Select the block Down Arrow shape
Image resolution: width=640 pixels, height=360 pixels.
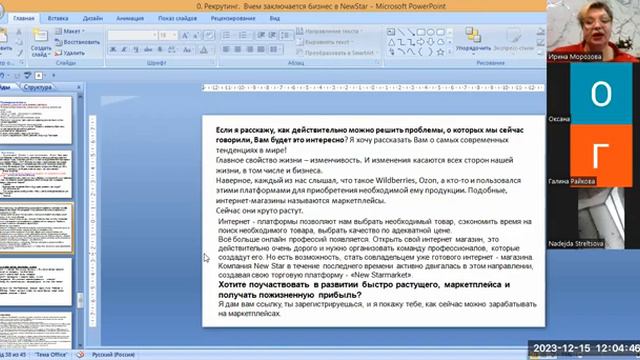pyautogui.click(x=431, y=42)
